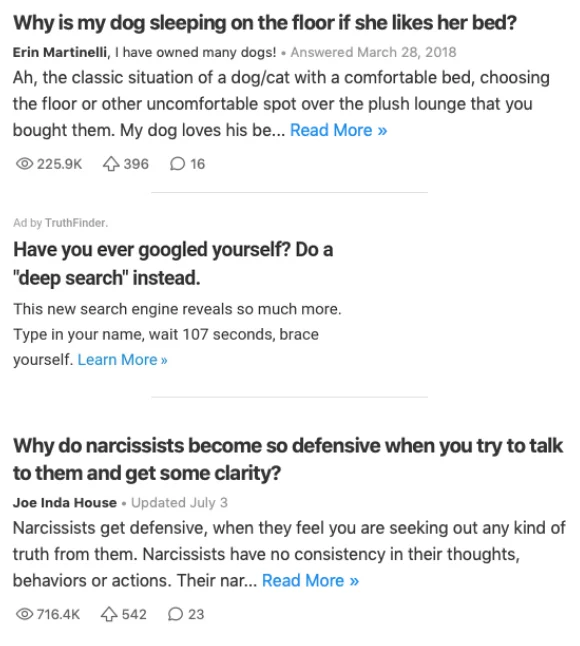Upvote the narcissists answer

coord(109,614)
